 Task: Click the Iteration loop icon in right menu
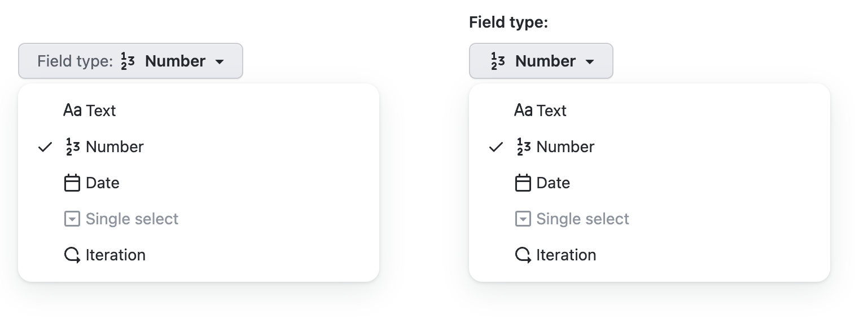(x=523, y=255)
